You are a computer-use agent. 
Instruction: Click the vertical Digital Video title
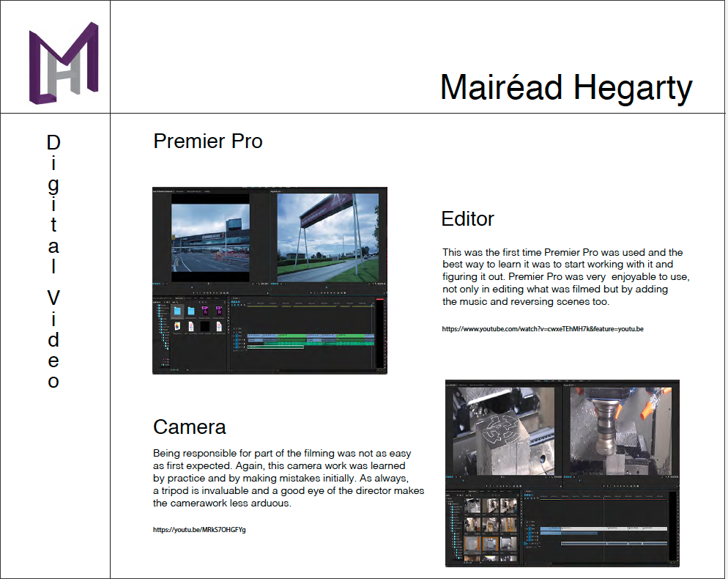[54, 261]
